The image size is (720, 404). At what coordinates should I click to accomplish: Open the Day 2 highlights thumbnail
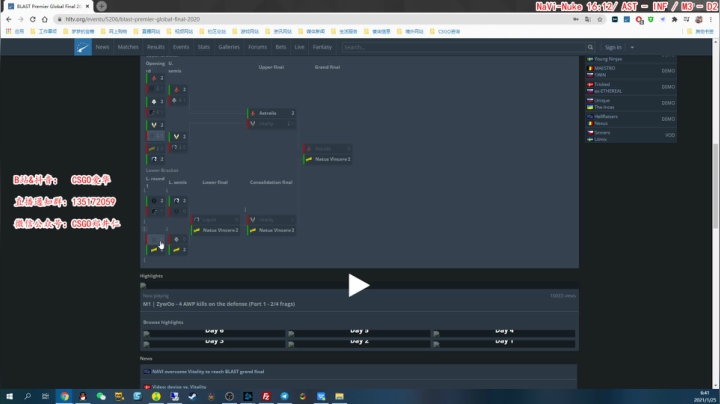pyautogui.click(x=359, y=343)
